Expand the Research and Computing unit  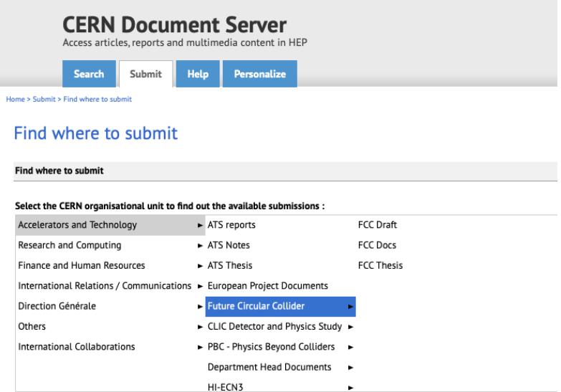[x=69, y=245]
